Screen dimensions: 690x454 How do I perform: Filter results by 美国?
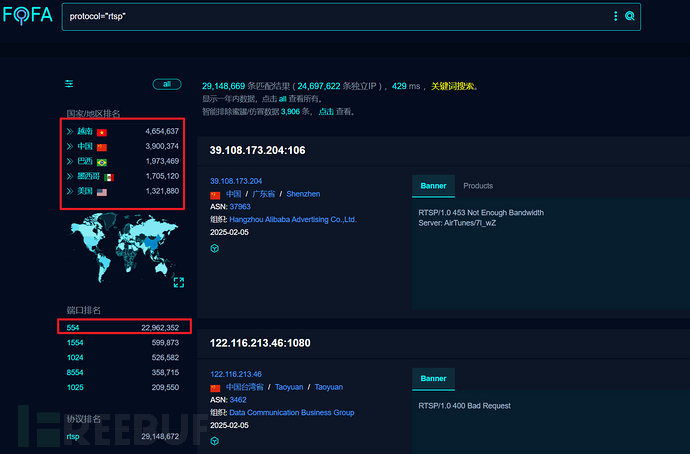85,191
